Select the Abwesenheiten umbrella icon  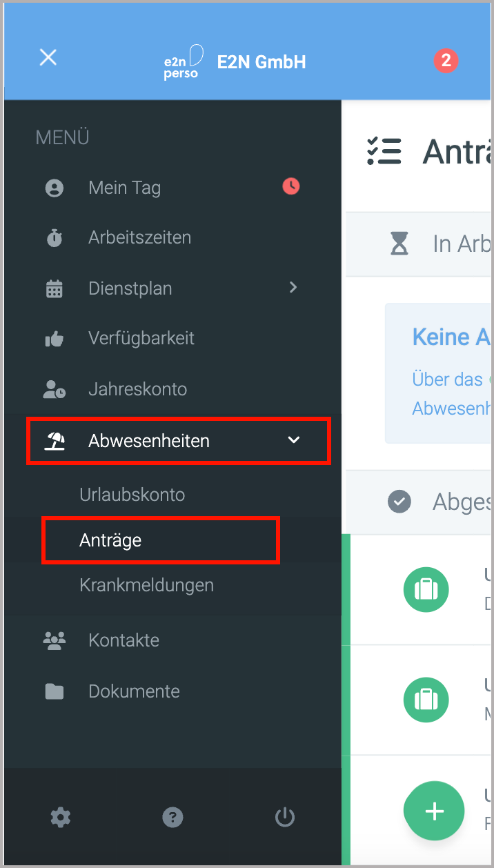click(55, 440)
